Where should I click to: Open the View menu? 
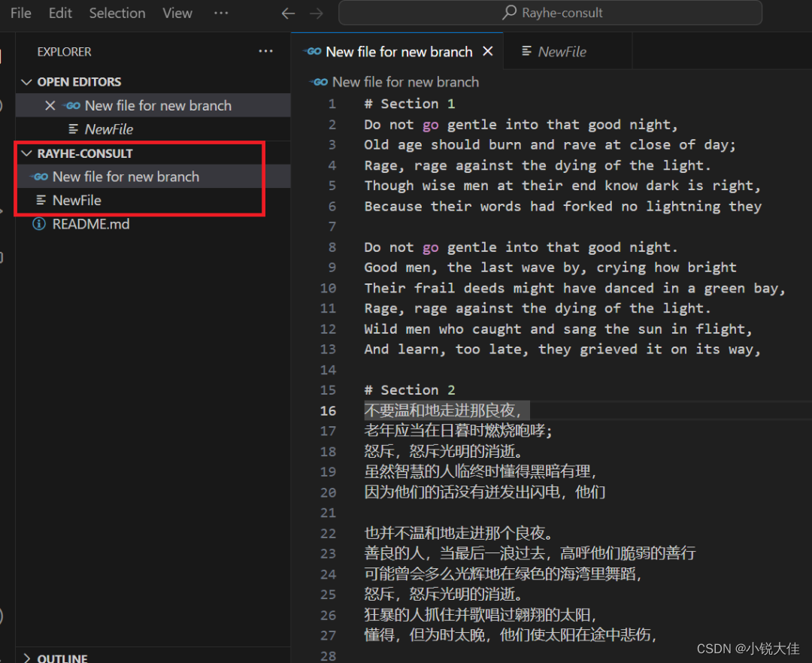177,13
